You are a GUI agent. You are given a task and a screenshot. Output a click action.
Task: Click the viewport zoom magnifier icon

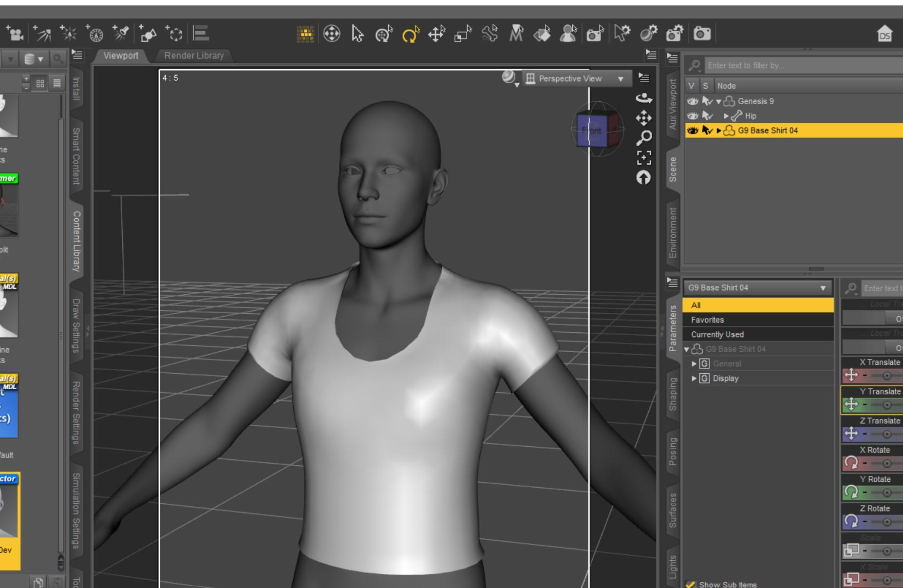click(x=644, y=138)
